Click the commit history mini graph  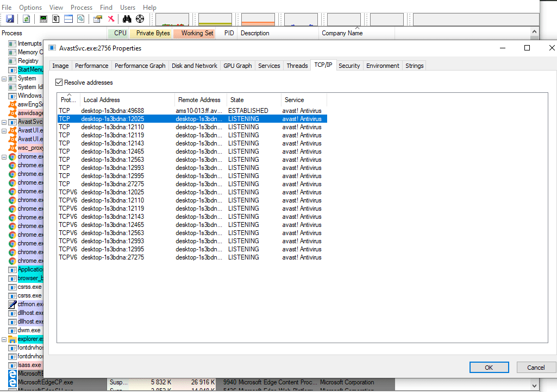[215, 20]
